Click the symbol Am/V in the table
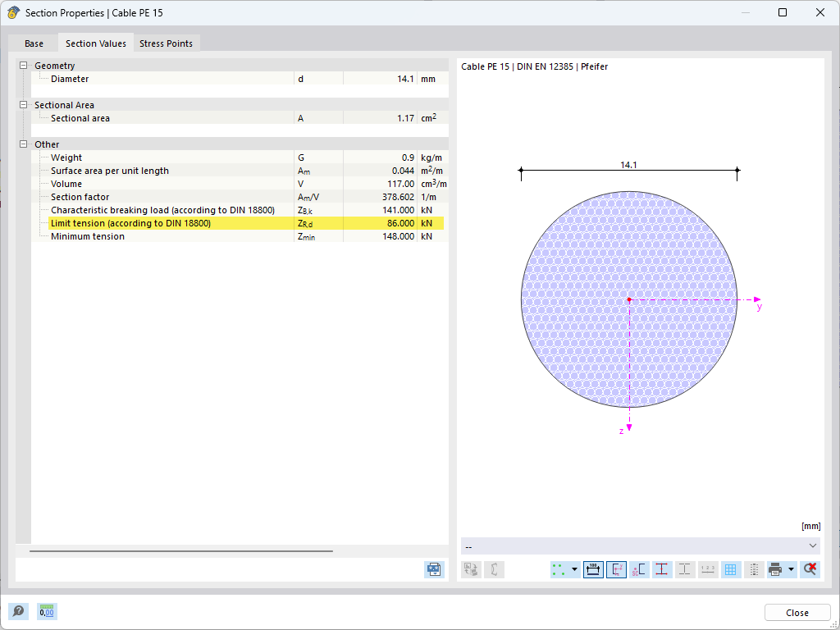The height and width of the screenshot is (630, 840). pos(308,197)
